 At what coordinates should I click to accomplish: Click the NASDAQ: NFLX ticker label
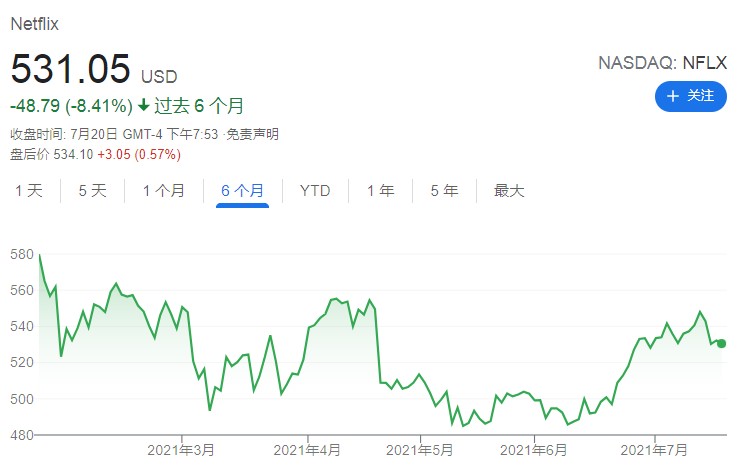tap(662, 63)
